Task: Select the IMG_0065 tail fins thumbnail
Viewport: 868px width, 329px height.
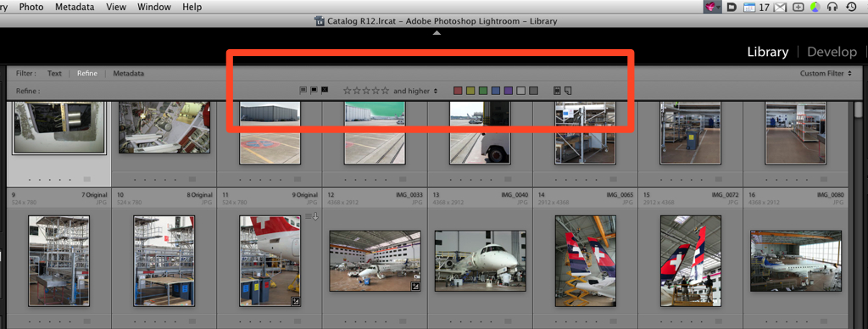Action: coord(585,261)
